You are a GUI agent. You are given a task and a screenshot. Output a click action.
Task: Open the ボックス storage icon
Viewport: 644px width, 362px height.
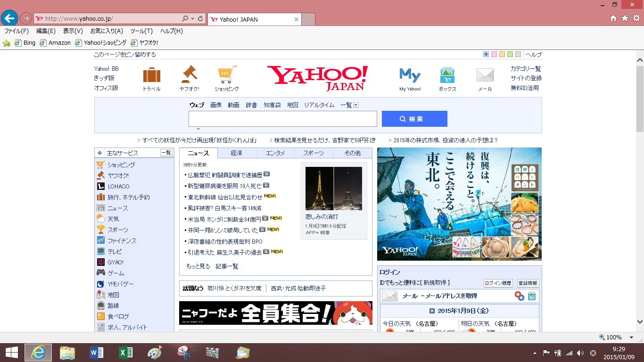(x=447, y=75)
